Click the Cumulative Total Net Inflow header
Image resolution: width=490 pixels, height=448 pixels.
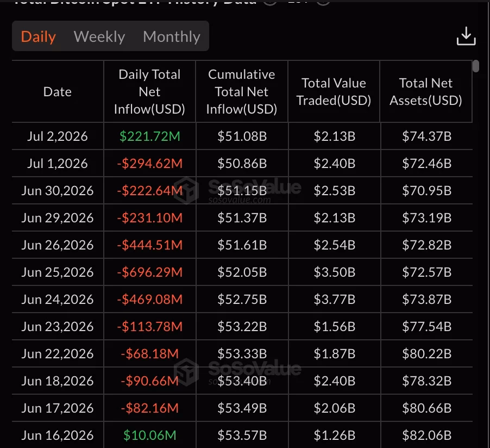242,92
